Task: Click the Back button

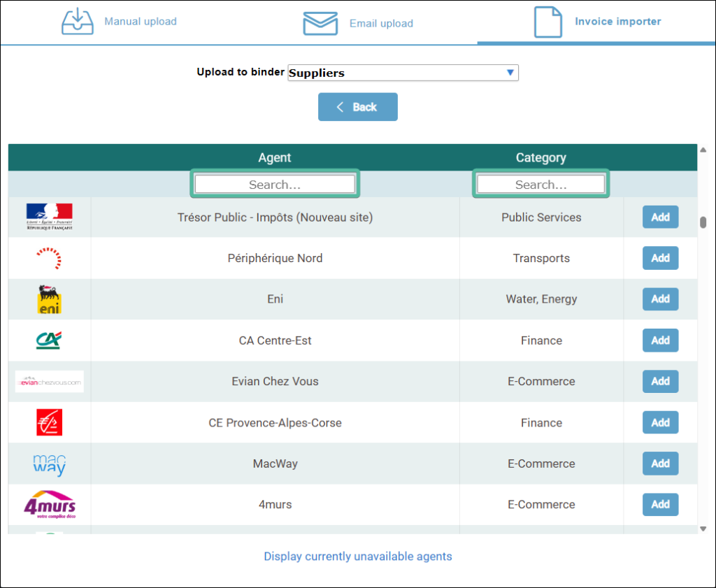Action: coord(357,107)
